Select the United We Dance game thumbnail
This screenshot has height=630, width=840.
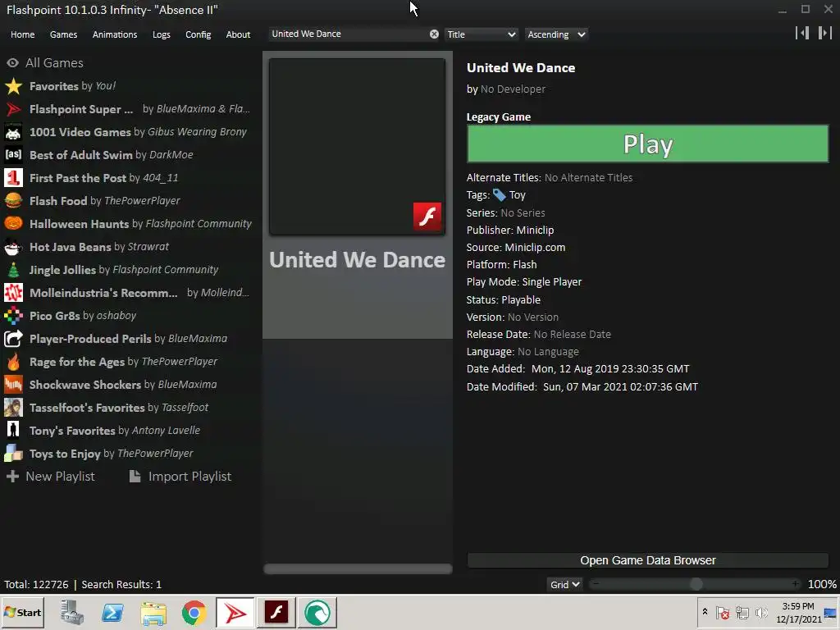pyautogui.click(x=358, y=147)
